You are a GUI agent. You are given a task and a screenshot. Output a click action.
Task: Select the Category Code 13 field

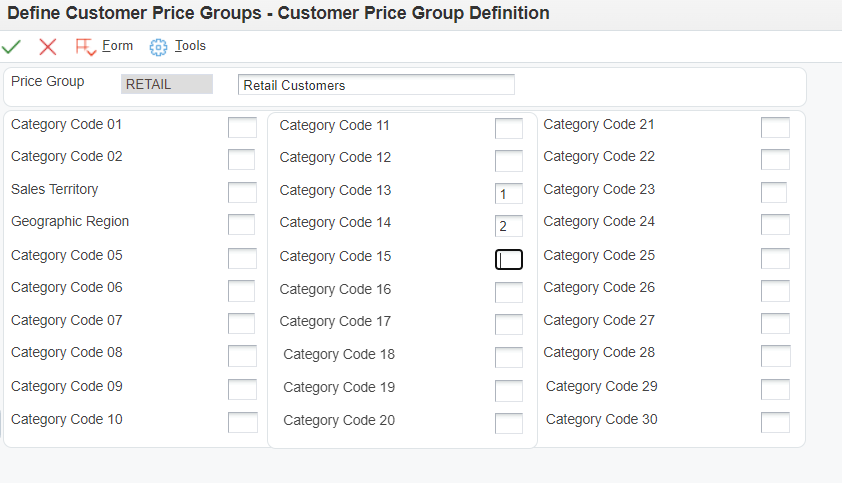click(x=508, y=194)
